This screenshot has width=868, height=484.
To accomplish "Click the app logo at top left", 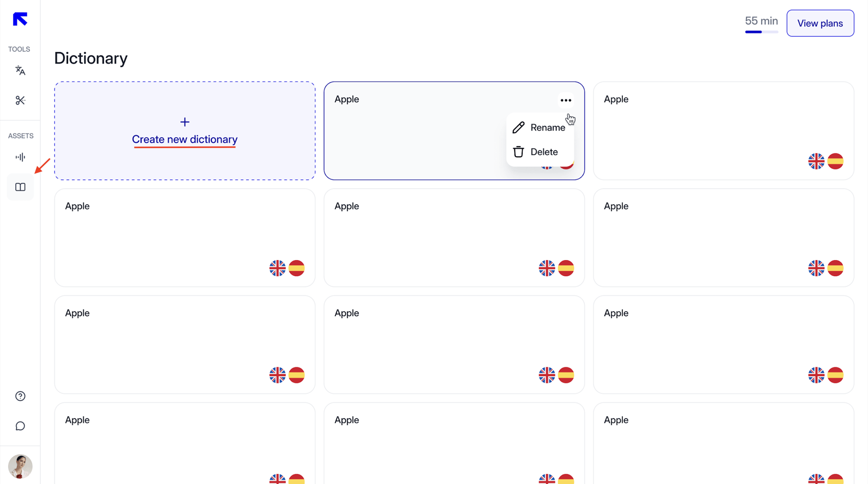I will (x=19, y=19).
